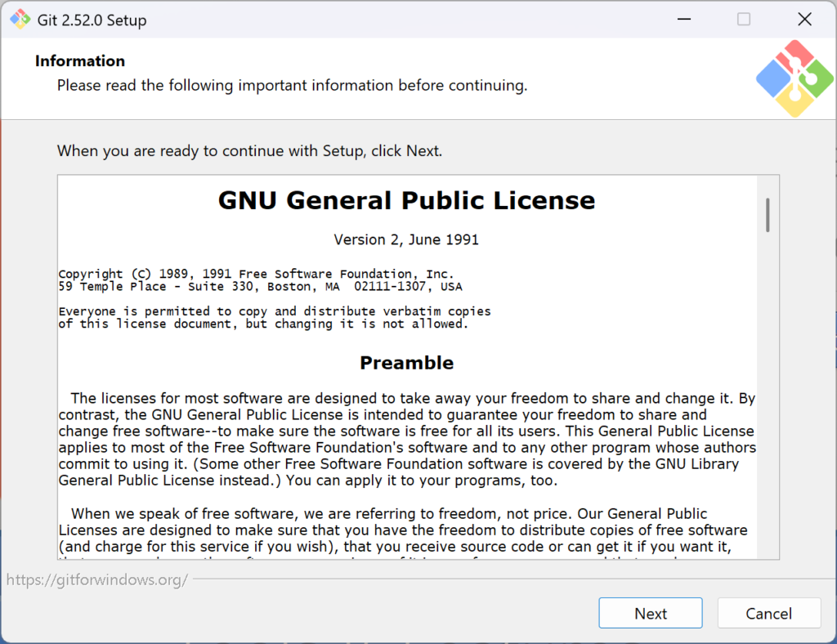Screen dimensions: 837x644
Task: Click the '59 Temple Place' address line
Action: pos(260,287)
